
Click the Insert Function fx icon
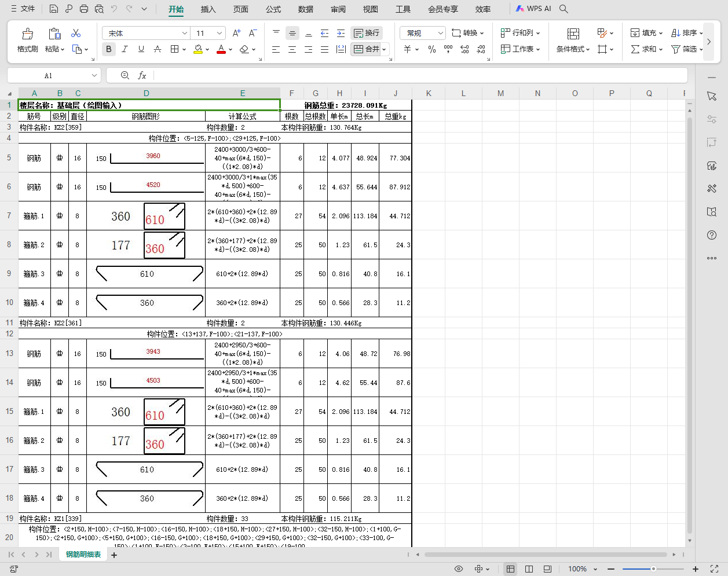[x=142, y=75]
